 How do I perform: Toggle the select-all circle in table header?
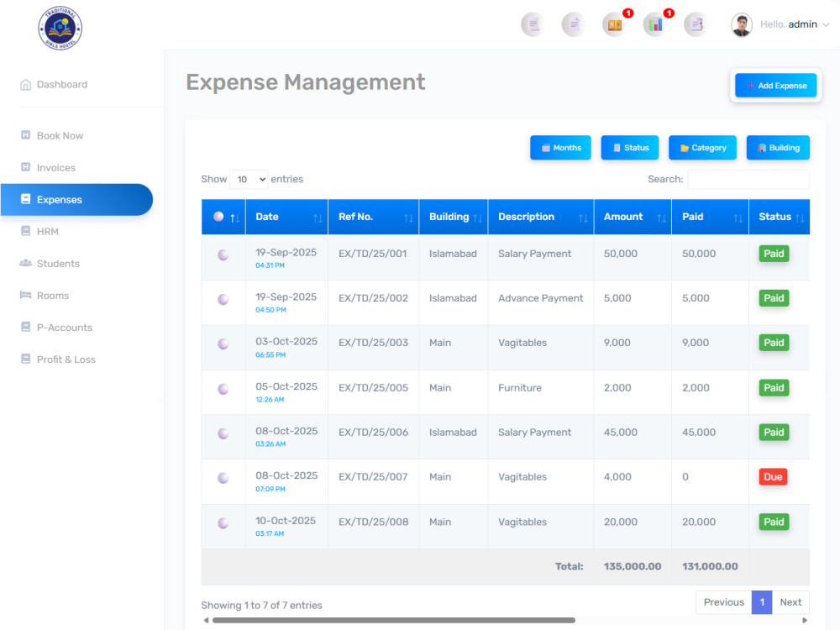pos(218,217)
